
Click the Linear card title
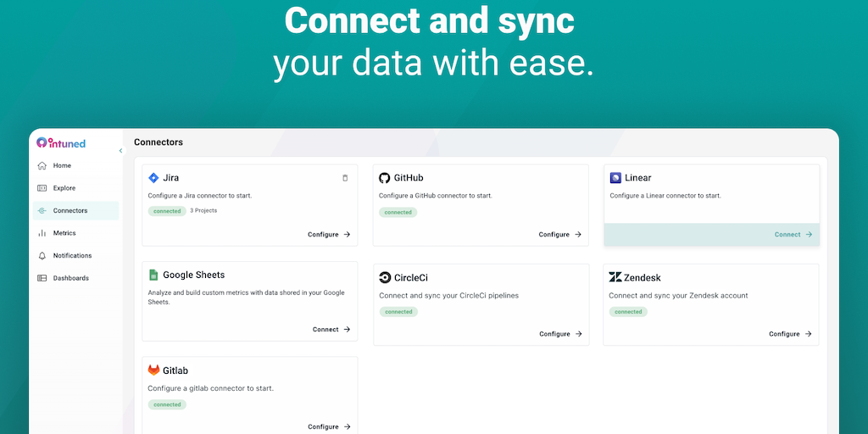click(x=637, y=178)
